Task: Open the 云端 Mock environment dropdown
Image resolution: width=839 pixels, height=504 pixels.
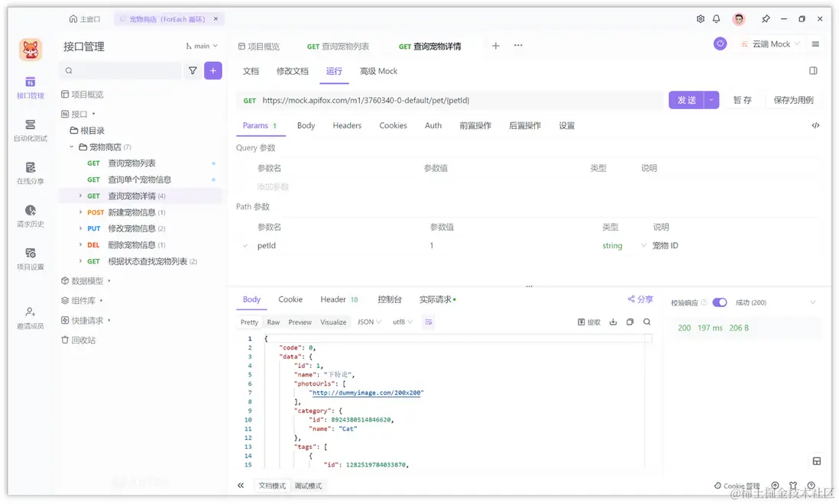Action: pyautogui.click(x=769, y=44)
